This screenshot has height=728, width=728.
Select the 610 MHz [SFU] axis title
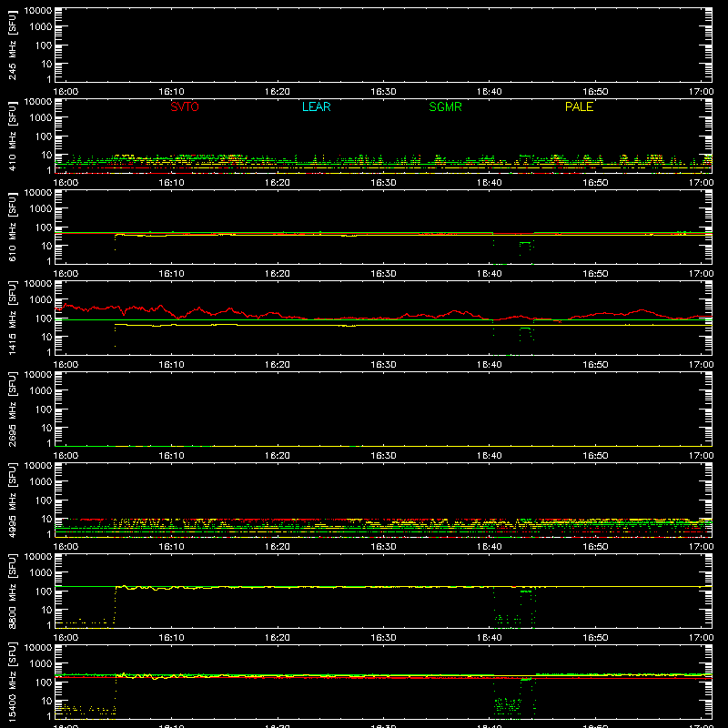pyautogui.click(x=13, y=227)
